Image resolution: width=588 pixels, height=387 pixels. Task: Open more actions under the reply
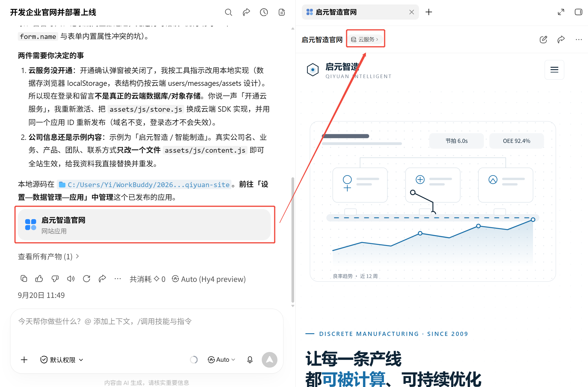tap(118, 279)
